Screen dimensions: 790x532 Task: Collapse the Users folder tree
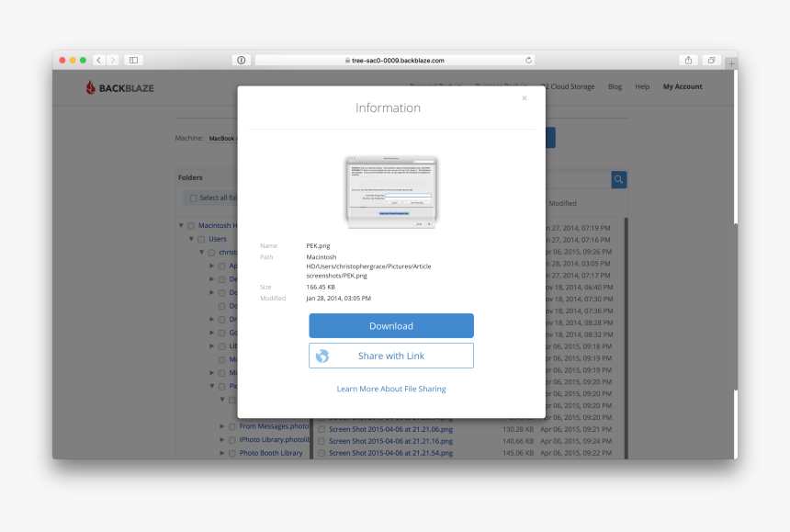click(190, 239)
